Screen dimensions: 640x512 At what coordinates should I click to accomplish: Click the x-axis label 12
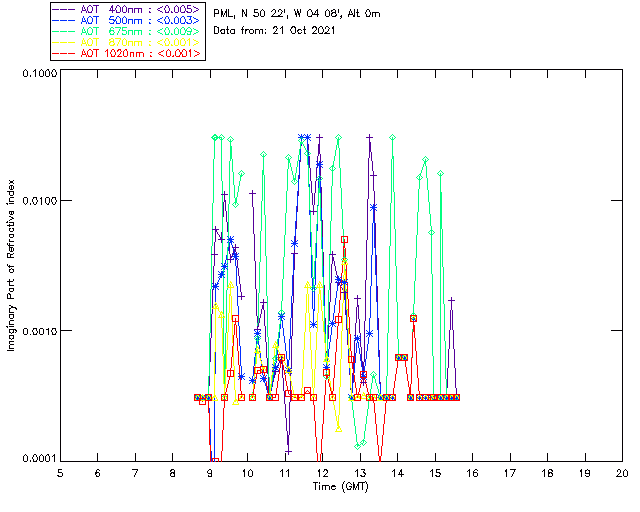point(322,473)
